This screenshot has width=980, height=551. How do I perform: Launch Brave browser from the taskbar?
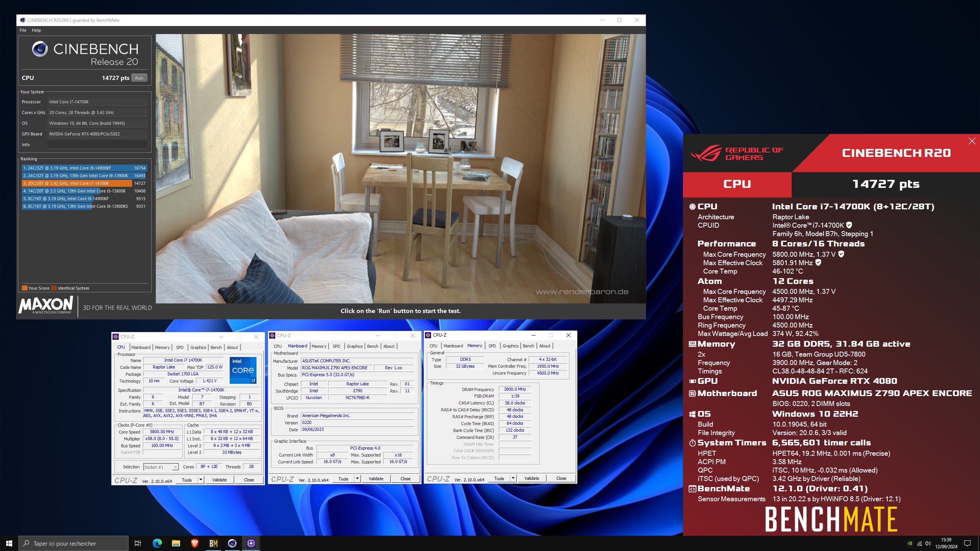click(x=194, y=543)
